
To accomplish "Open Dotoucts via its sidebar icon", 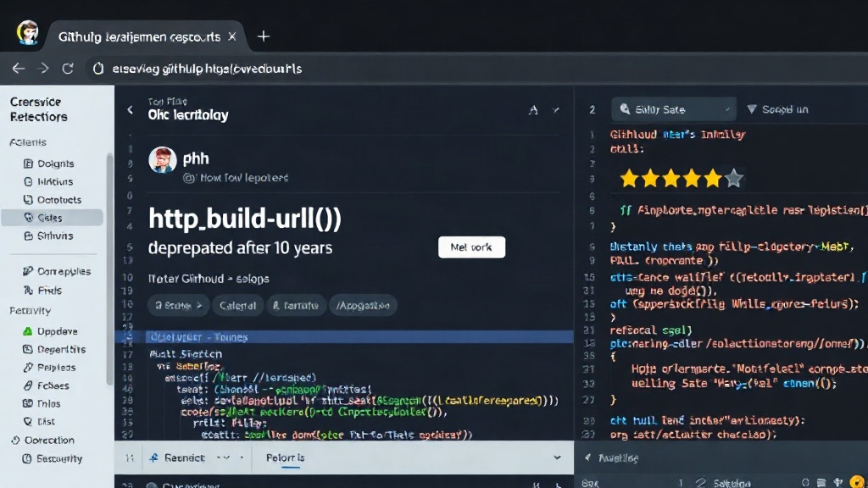I will click(x=28, y=200).
